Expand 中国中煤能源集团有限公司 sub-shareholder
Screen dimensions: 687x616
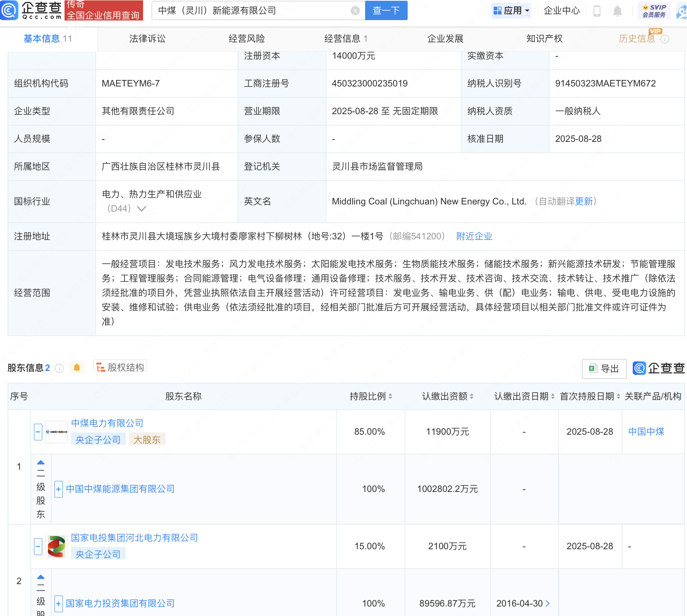click(x=58, y=489)
